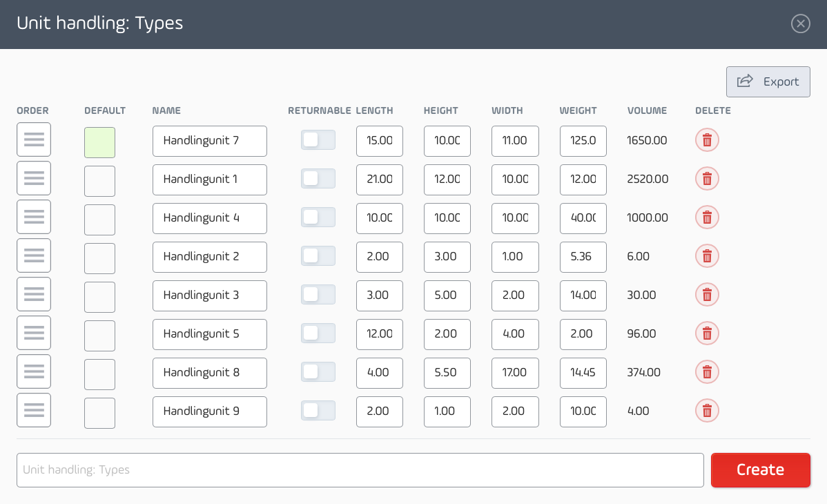The width and height of the screenshot is (827, 504).
Task: Delete the Handlingunit 4 row
Action: click(x=707, y=217)
